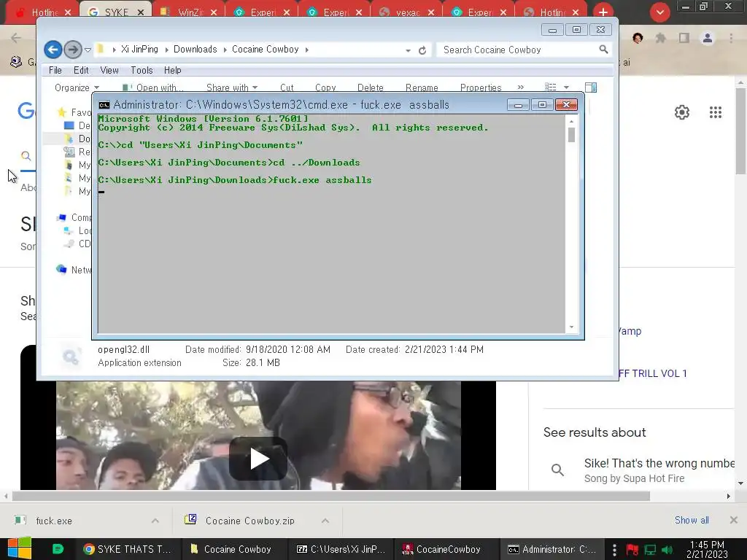Click Show all downloads link
747x560 pixels.
tap(692, 520)
